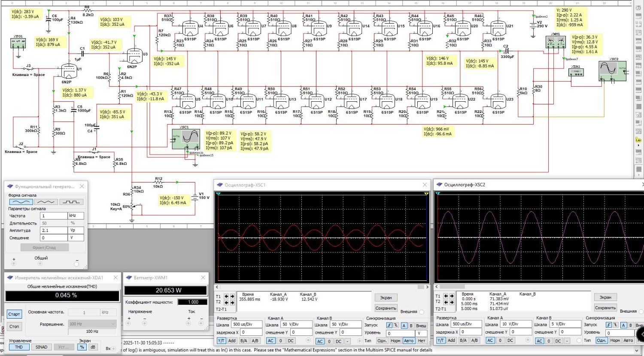This screenshot has height=356, width=644.
Task: Click rising edge trigger in XSC1 oscilloscope
Action: 389,326
